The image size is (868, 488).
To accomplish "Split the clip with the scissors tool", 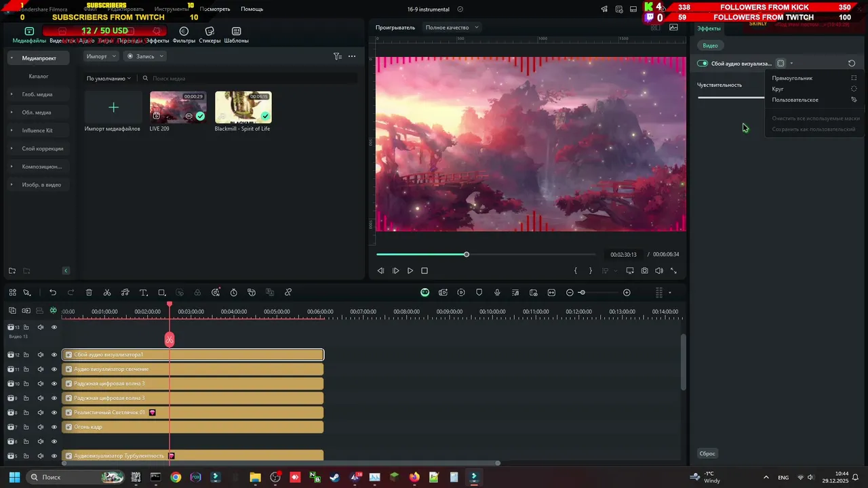I will (107, 292).
